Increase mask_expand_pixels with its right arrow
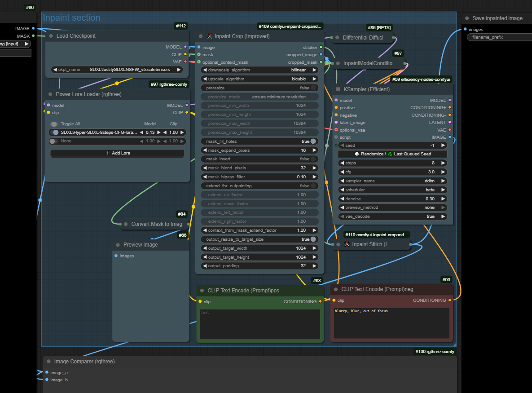The height and width of the screenshot is (393, 532). pos(315,150)
